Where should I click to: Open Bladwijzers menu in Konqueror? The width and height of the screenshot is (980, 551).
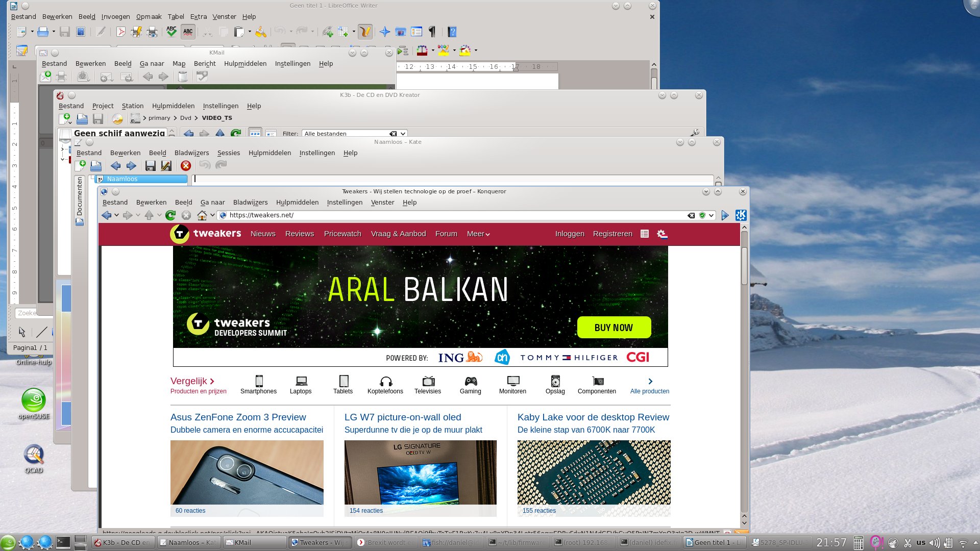click(x=250, y=202)
